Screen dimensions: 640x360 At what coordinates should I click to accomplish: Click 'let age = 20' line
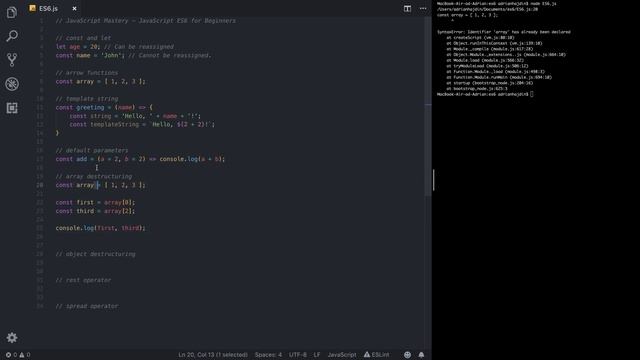tap(78, 47)
